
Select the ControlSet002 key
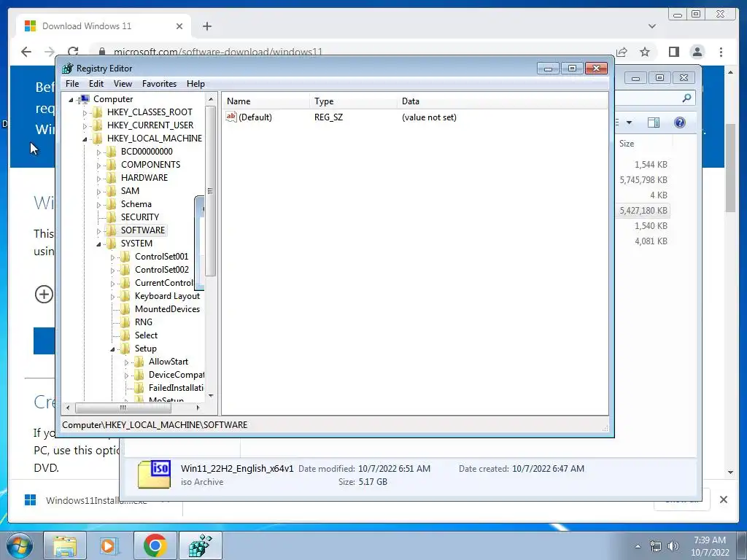click(x=161, y=270)
